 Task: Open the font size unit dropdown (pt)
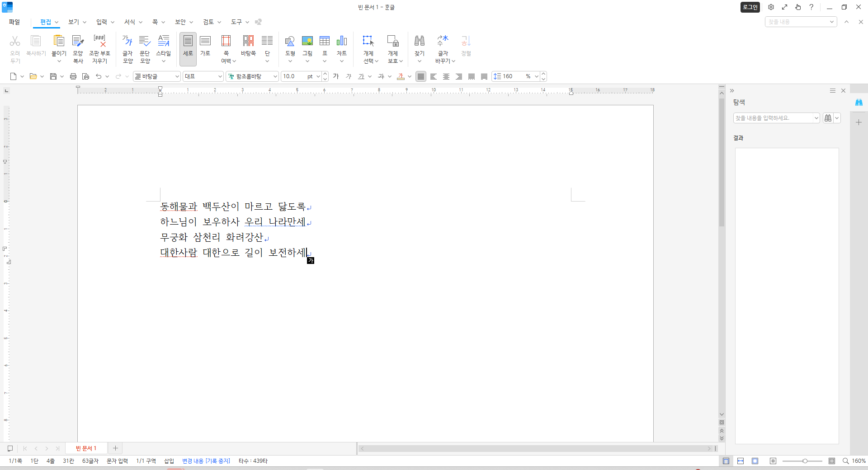point(318,76)
